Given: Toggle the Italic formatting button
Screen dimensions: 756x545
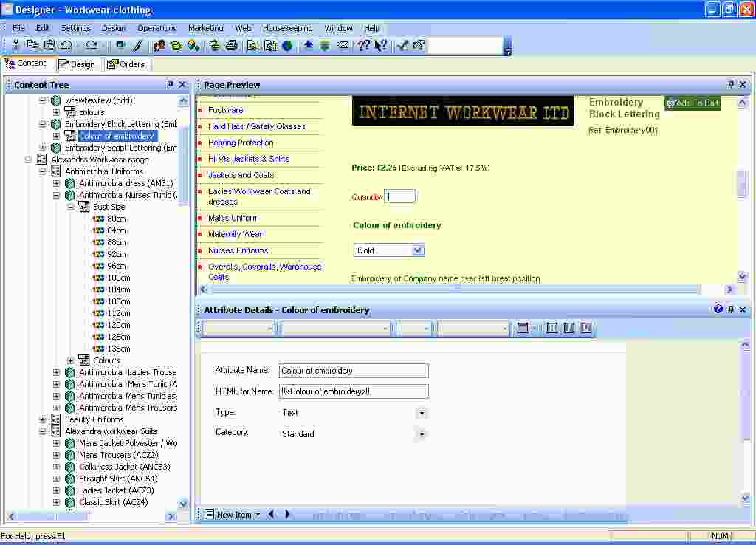Looking at the screenshot, I should [569, 329].
